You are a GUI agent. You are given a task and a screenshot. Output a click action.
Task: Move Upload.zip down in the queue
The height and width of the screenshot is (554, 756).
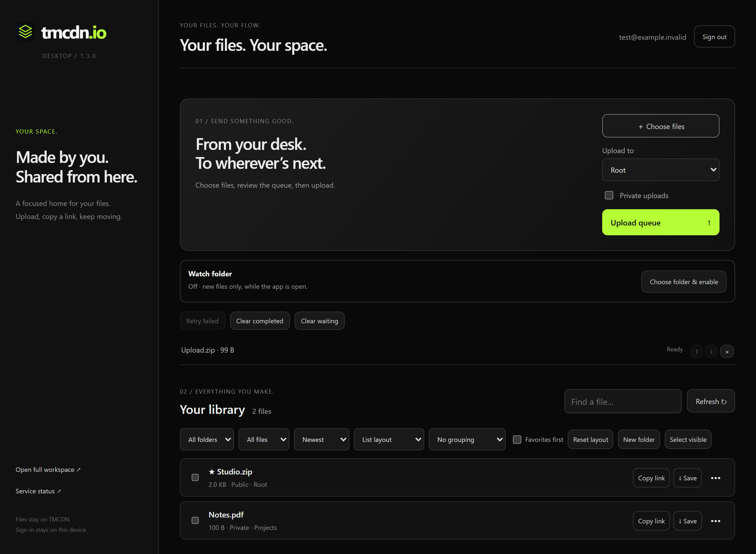[x=711, y=351]
